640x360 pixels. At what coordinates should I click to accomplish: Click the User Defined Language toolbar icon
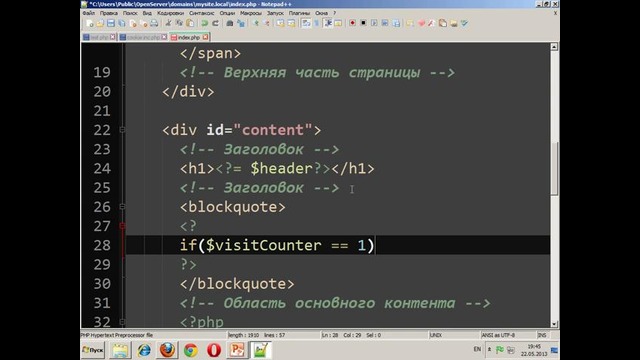(x=338, y=23)
